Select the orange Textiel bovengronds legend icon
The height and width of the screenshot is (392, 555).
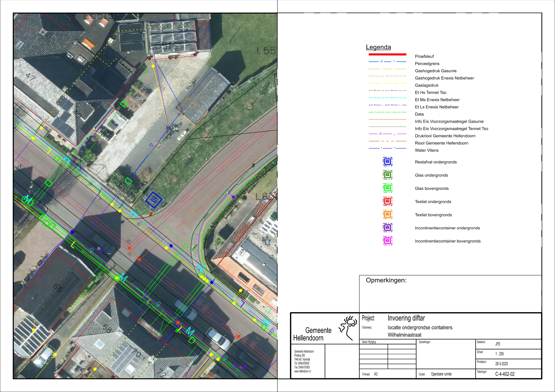[x=387, y=215]
